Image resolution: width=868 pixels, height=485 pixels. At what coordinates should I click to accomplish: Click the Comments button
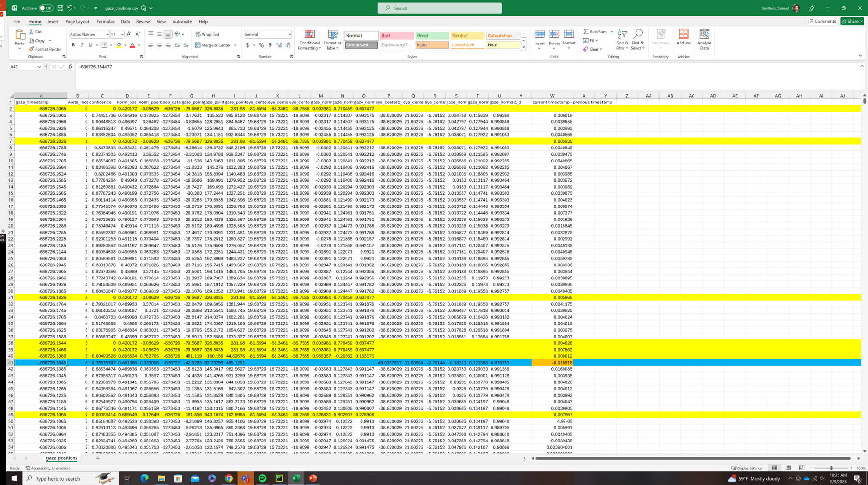pos(823,21)
